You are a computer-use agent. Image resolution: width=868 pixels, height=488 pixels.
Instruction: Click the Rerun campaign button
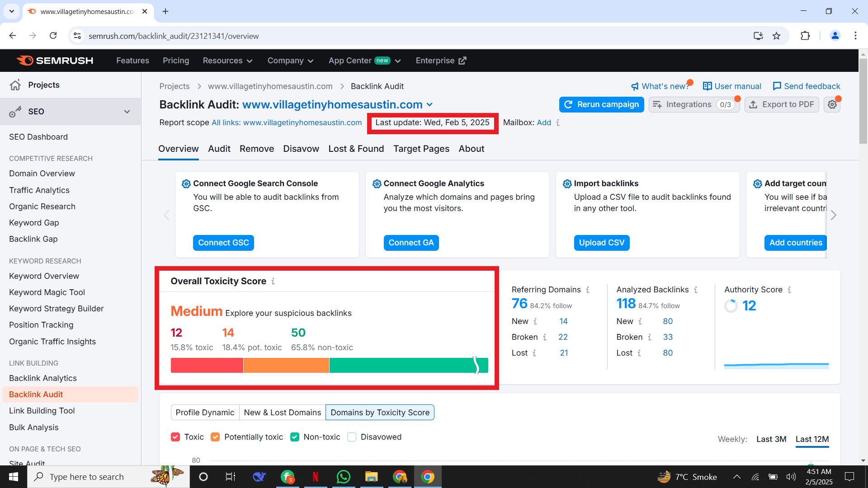pos(601,104)
